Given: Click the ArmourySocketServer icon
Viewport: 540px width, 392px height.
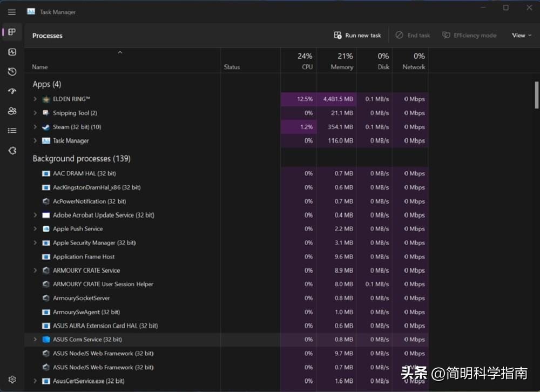Looking at the screenshot, I should click(x=46, y=298).
